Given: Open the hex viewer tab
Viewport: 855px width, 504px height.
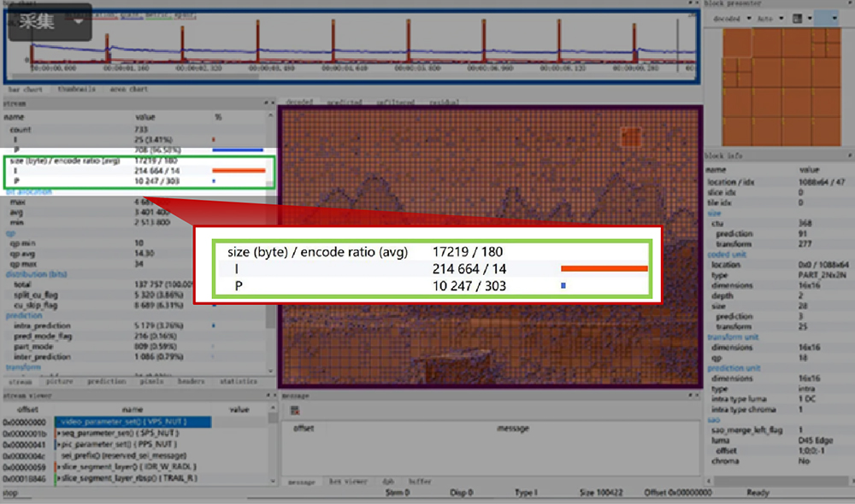Looking at the screenshot, I should point(347,482).
